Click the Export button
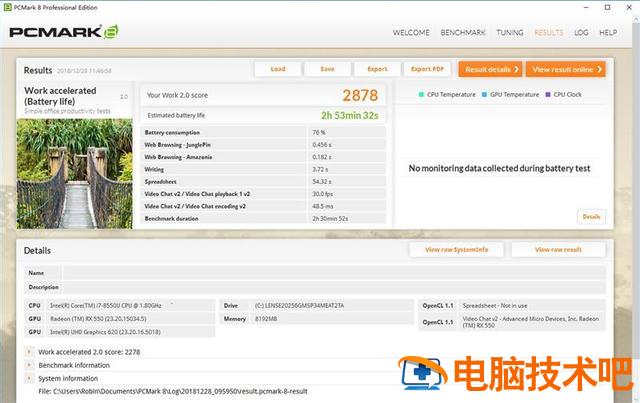This screenshot has height=403, width=640. [x=377, y=69]
